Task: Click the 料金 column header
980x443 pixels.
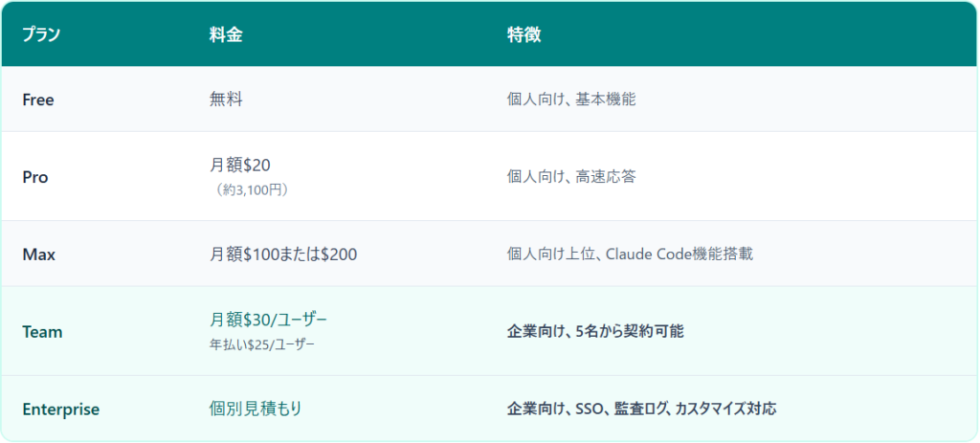Action: (x=226, y=34)
